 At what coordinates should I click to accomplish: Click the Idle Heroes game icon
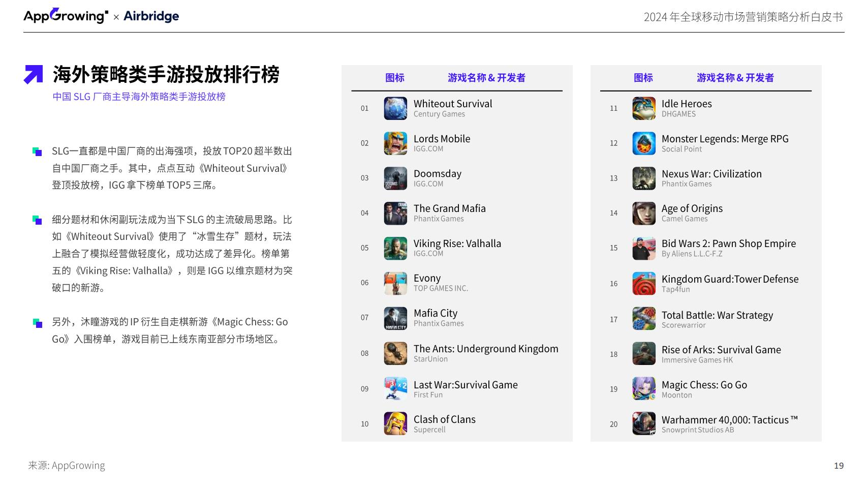tap(644, 108)
